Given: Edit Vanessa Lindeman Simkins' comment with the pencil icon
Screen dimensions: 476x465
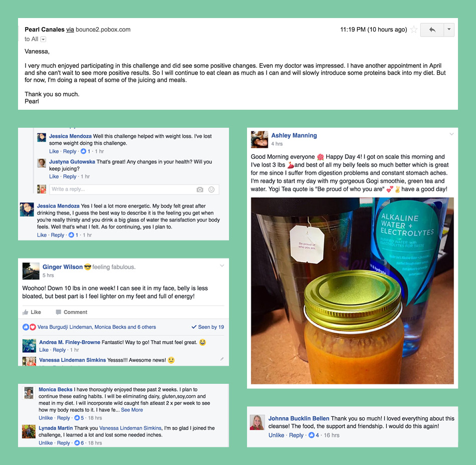Looking at the screenshot, I should click(x=222, y=359).
